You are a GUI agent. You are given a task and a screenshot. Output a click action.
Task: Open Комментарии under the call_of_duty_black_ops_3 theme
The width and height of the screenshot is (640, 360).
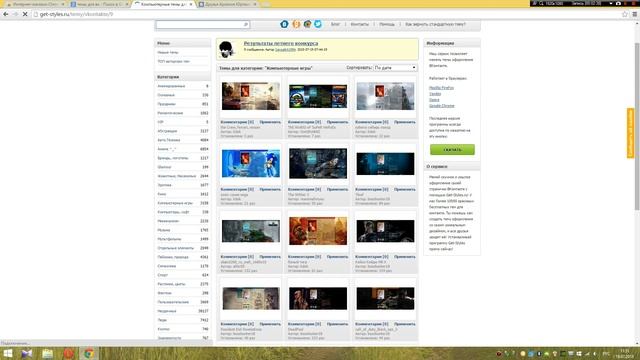(x=371, y=324)
